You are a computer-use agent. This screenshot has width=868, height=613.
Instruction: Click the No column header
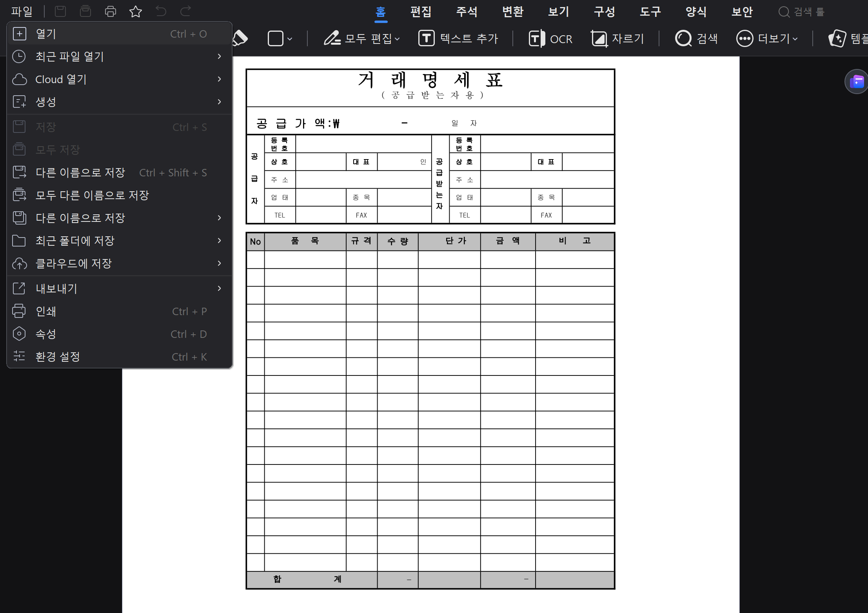(255, 241)
